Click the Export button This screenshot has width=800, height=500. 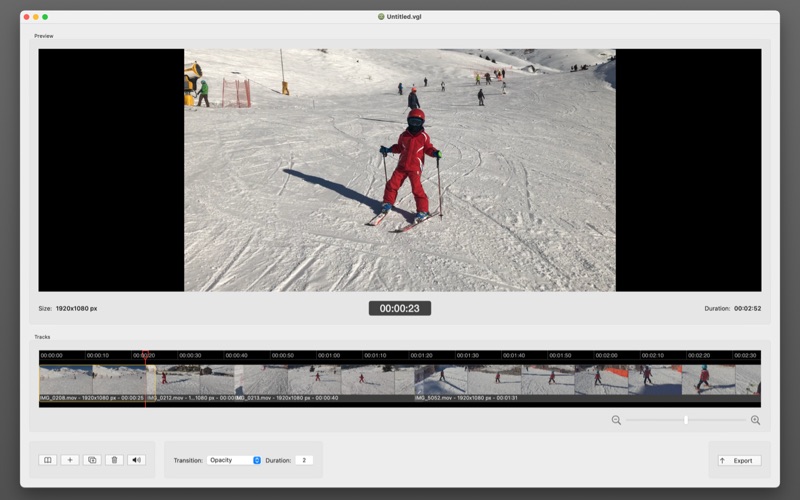(739, 460)
